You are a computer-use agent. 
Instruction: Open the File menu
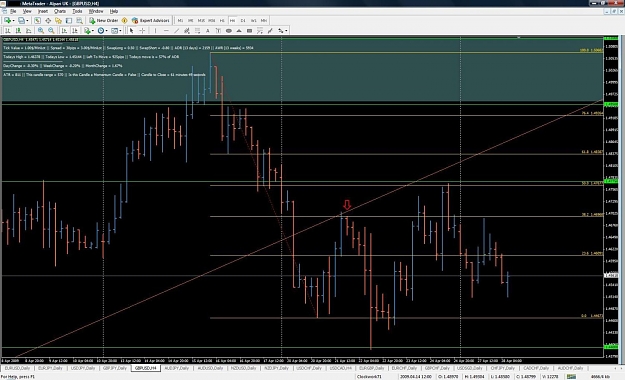click(x=13, y=11)
